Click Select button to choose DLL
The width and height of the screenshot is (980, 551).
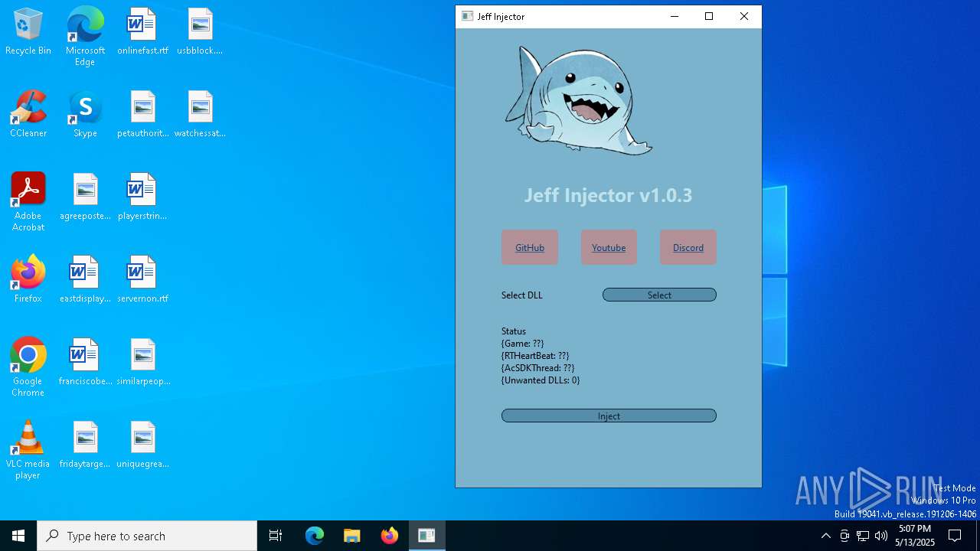[659, 295]
